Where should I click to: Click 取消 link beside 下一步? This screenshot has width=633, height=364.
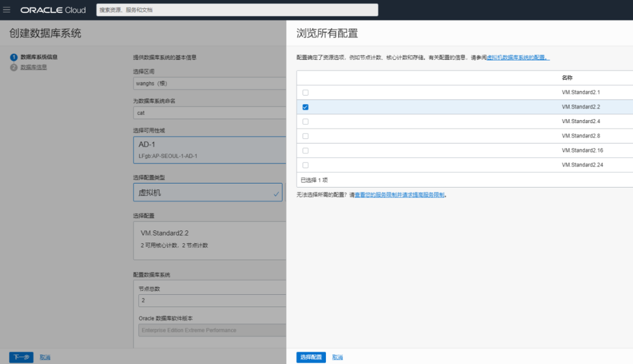[x=45, y=357]
